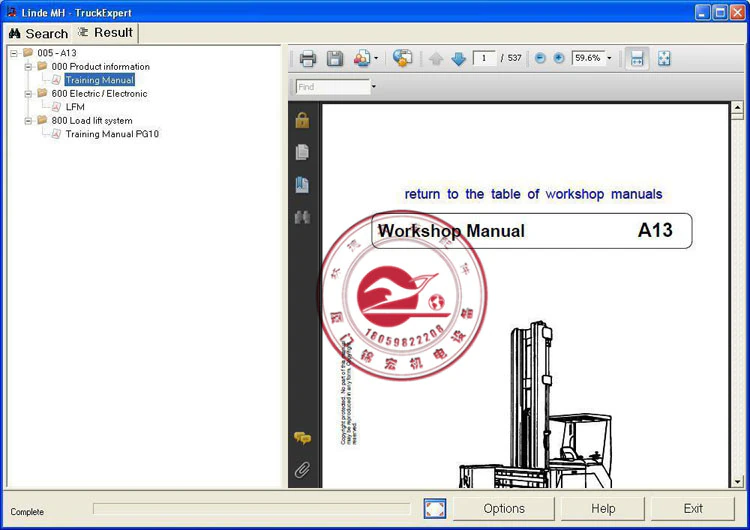
Task: Collapse the 600 Electric / Electronic node
Action: (x=28, y=94)
